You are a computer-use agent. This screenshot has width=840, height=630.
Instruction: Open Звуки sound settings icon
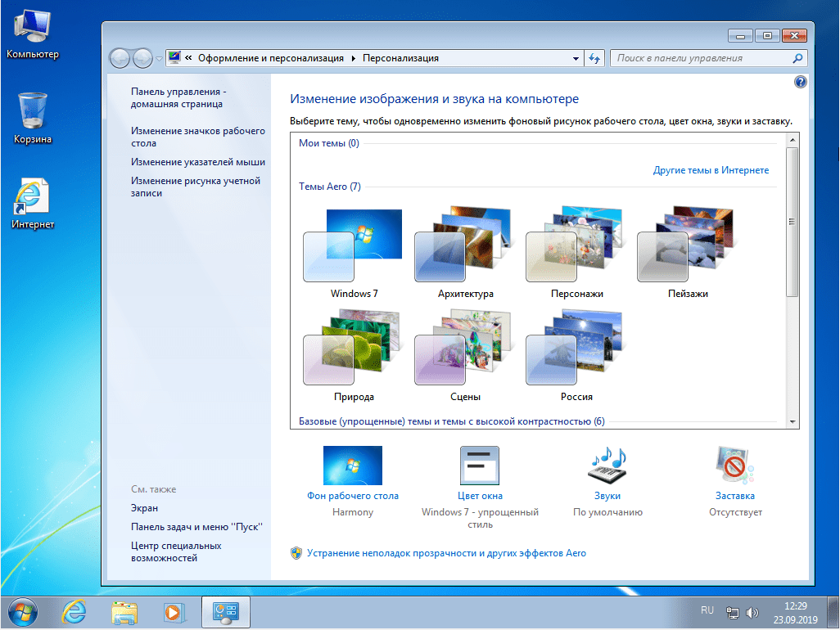click(607, 466)
